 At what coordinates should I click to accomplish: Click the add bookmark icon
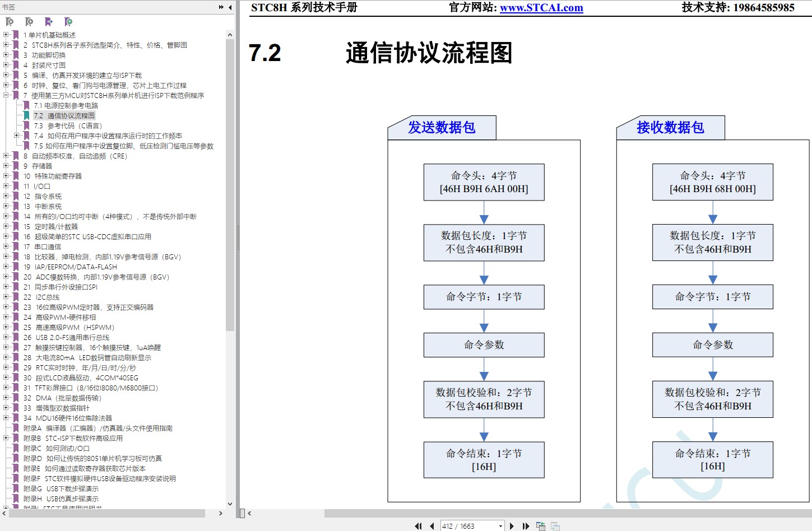click(x=29, y=22)
